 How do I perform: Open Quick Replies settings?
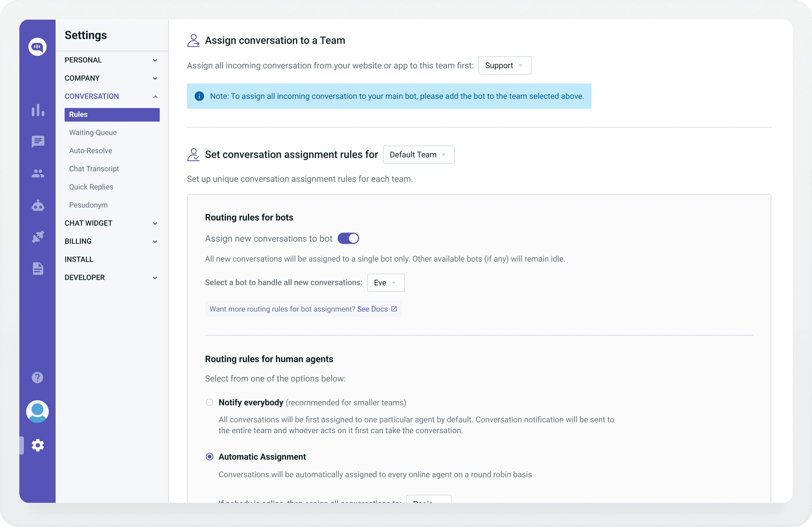click(91, 187)
